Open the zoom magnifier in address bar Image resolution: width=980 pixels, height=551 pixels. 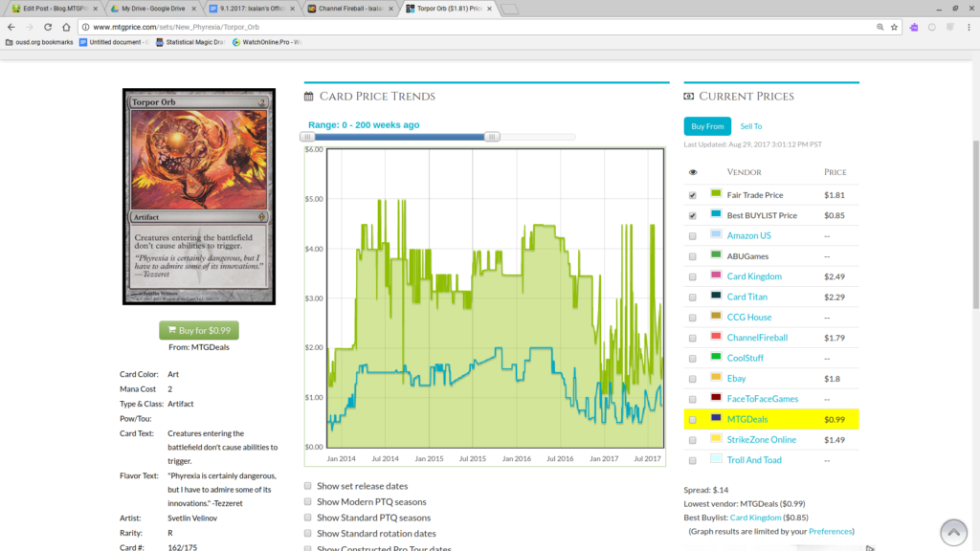click(x=880, y=27)
